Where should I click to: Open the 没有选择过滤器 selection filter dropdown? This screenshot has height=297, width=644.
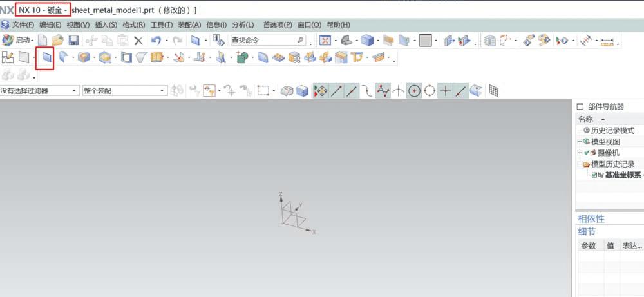pos(39,91)
